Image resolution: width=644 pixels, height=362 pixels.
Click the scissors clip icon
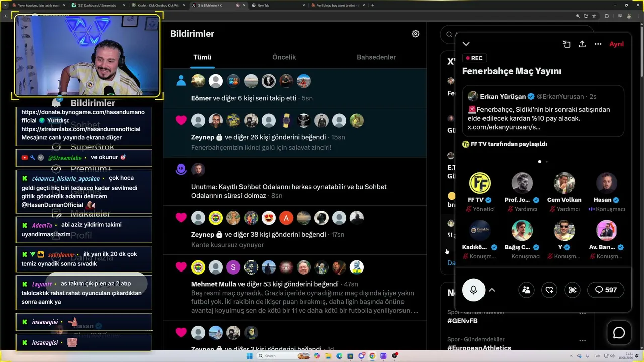[572, 290]
